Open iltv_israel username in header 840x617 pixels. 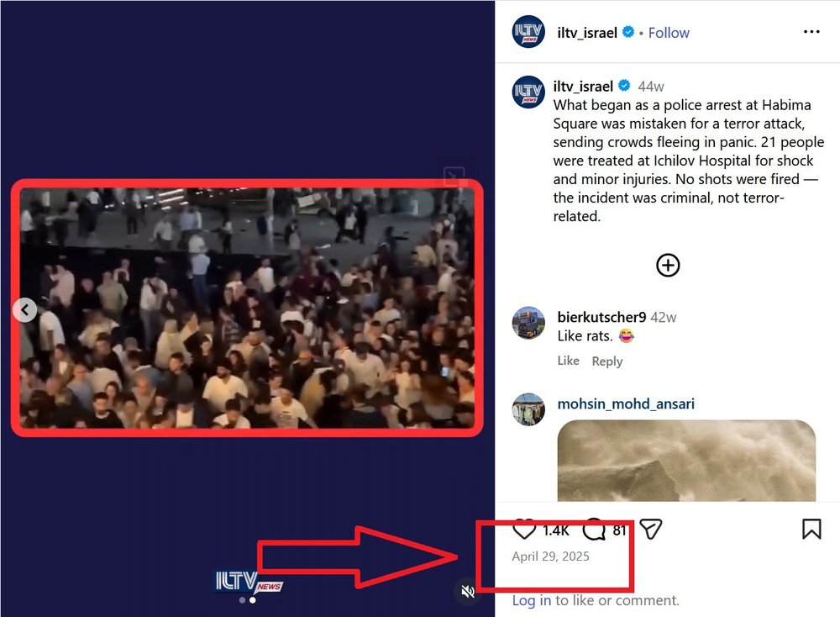tap(587, 33)
